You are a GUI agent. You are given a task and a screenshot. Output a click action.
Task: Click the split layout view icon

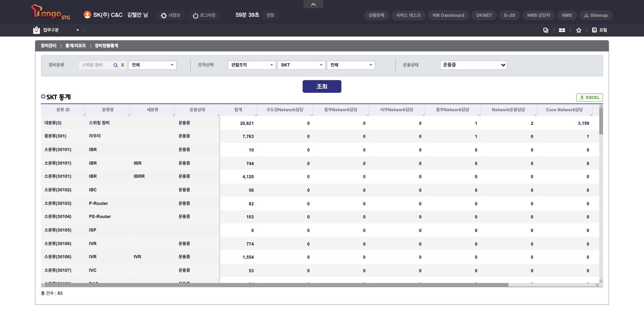pos(562,30)
